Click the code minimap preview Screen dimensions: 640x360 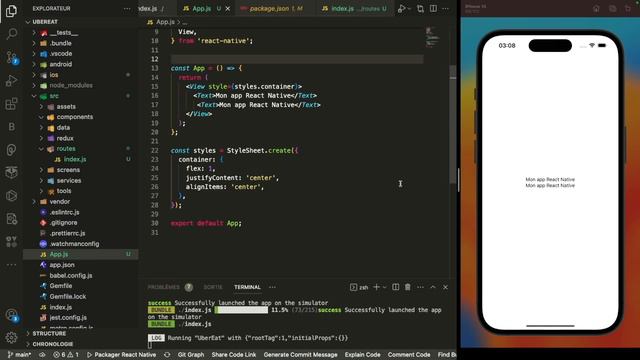point(433,37)
